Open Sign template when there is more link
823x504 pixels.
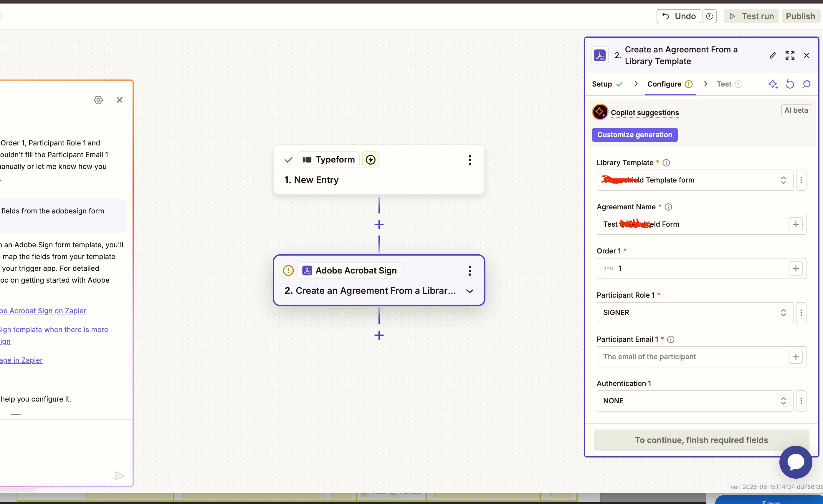click(x=54, y=329)
